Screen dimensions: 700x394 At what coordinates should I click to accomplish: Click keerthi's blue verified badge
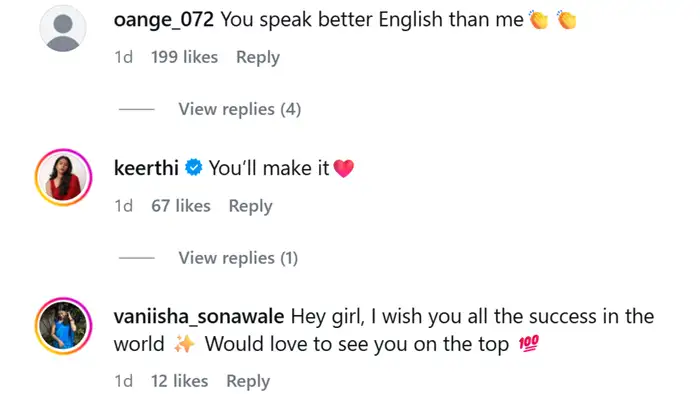194,168
